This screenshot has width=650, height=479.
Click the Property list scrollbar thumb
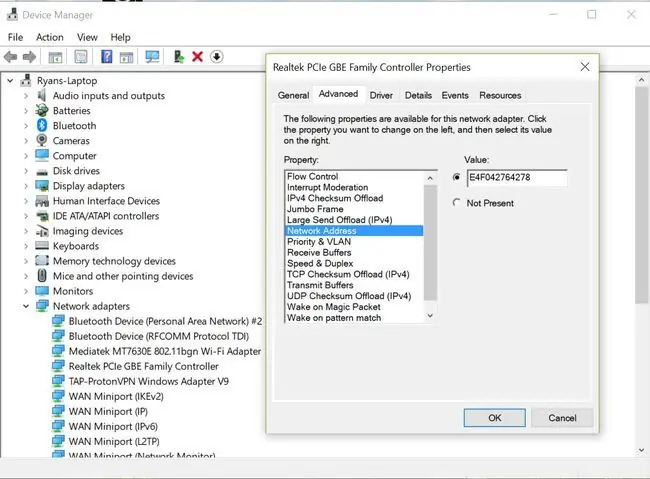point(430,243)
